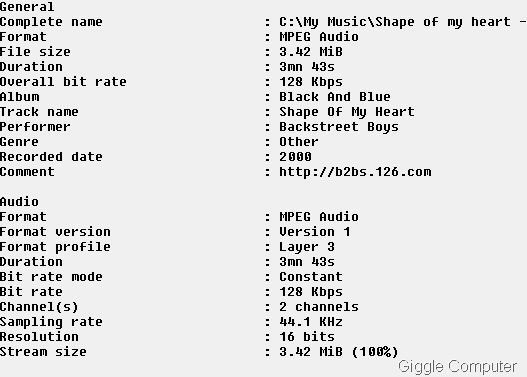Click the Format profile value Layer 3
The width and height of the screenshot is (527, 377).
307,247
